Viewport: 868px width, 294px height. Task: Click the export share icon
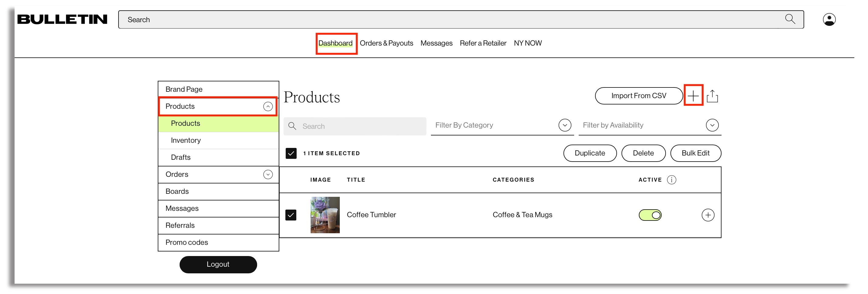click(712, 96)
